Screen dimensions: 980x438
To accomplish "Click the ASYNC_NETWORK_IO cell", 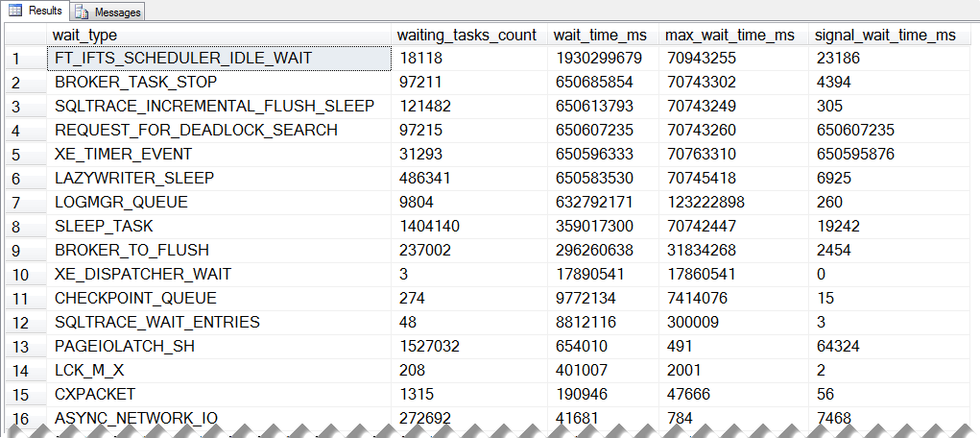I will [x=220, y=418].
